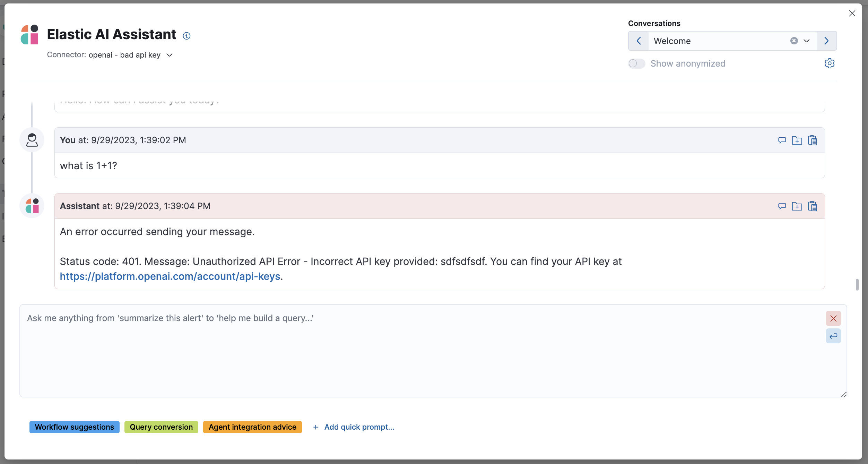868x464 pixels.
Task: Add the user message to a case
Action: tap(797, 140)
